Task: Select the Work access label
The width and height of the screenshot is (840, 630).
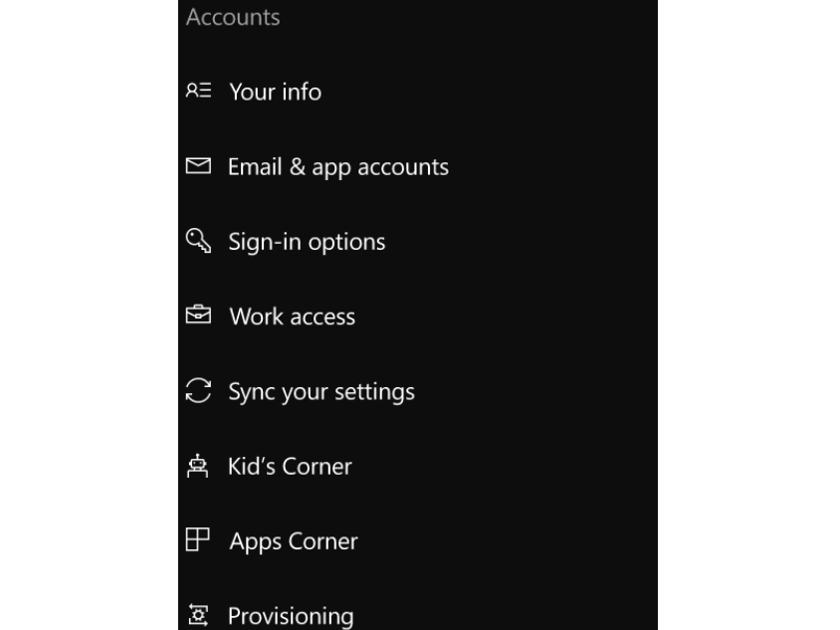Action: 293,316
